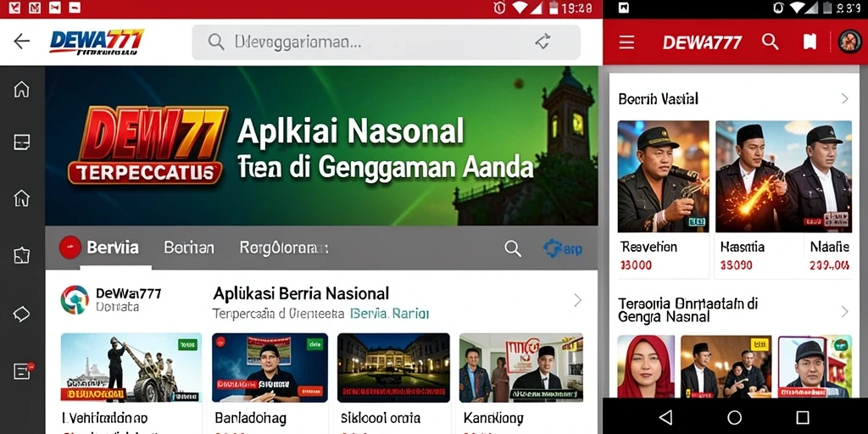
Task: Tap the Android home circle button
Action: click(x=735, y=417)
